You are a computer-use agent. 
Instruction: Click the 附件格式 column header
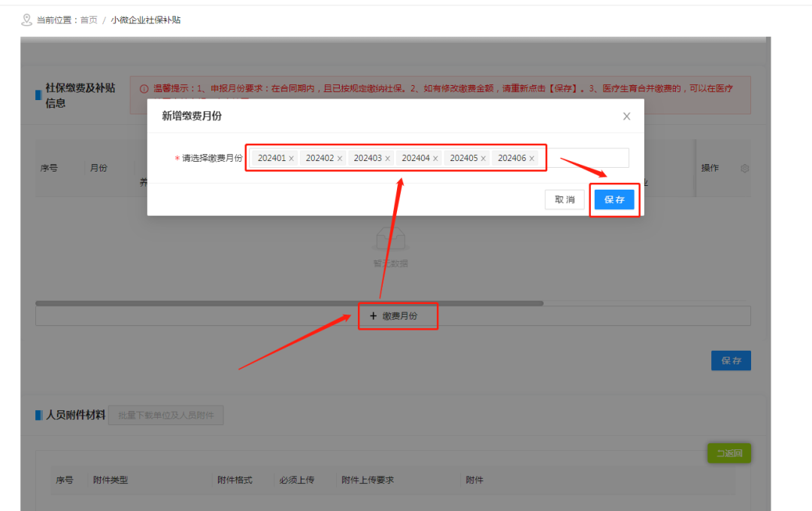pyautogui.click(x=235, y=480)
